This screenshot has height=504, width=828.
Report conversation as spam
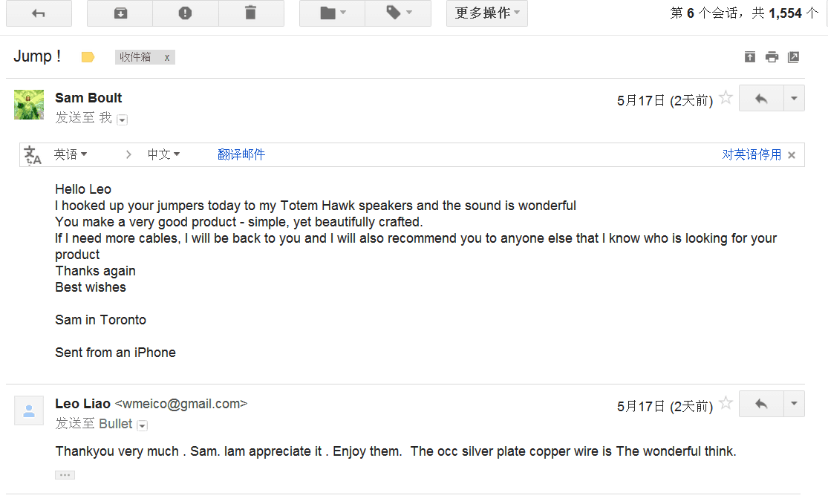(185, 13)
